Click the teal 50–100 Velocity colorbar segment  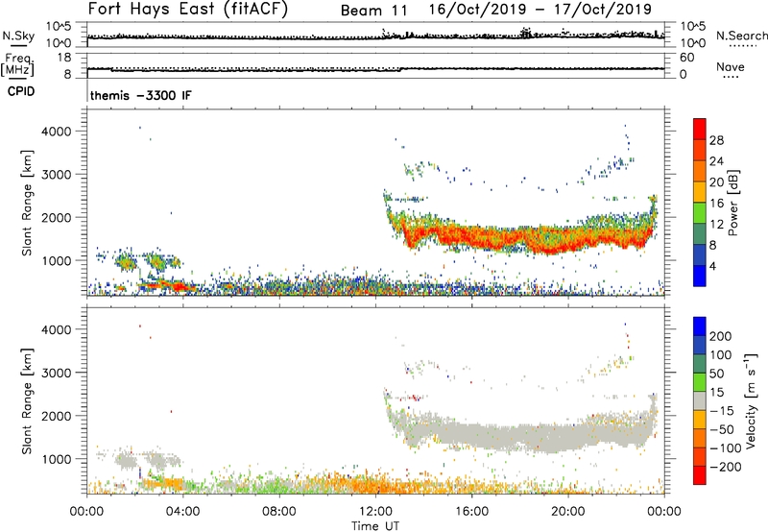700,364
